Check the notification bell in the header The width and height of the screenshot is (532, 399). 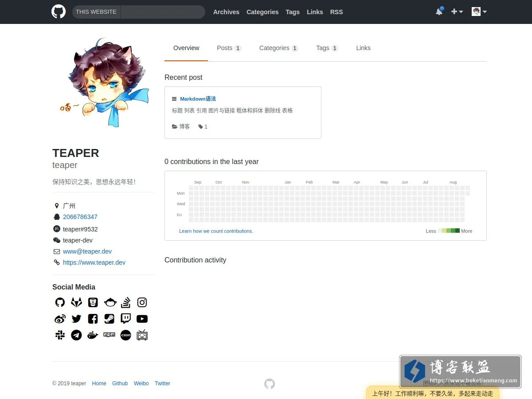(x=439, y=12)
